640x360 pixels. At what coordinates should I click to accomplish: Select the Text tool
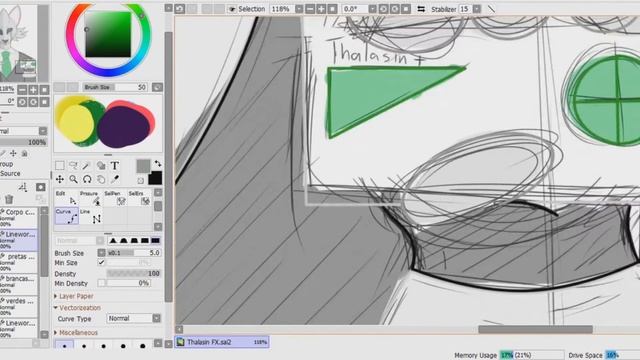[115, 166]
